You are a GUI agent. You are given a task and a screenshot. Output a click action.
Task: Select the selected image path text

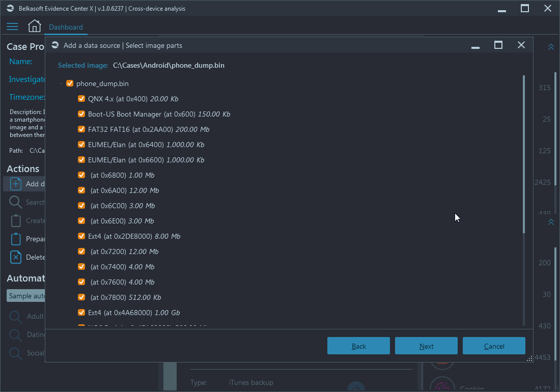tap(169, 65)
